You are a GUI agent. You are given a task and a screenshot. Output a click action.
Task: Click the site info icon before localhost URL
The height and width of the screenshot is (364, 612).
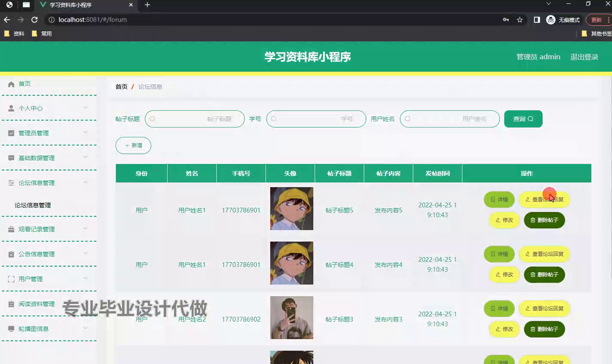pyautogui.click(x=52, y=20)
